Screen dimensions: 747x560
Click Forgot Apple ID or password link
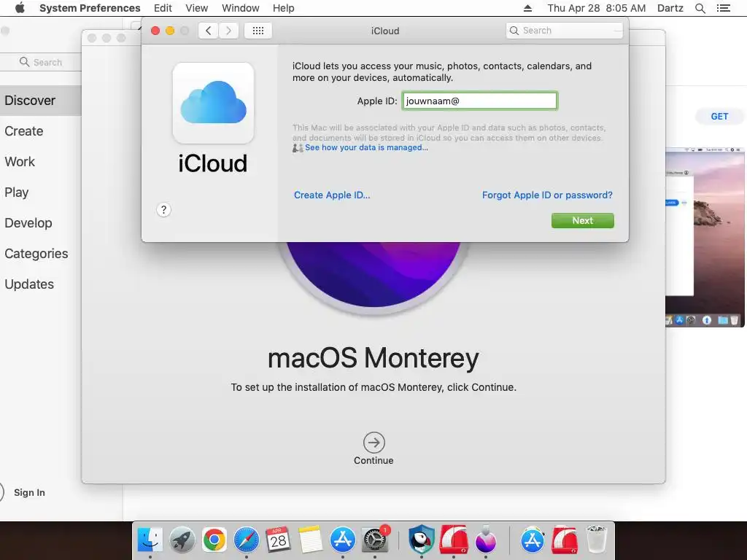547,195
